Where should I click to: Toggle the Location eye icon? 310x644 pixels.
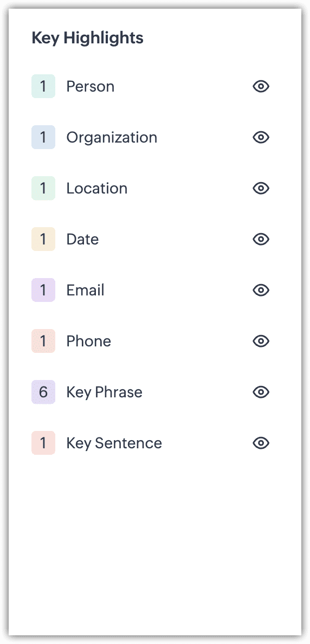point(261,188)
